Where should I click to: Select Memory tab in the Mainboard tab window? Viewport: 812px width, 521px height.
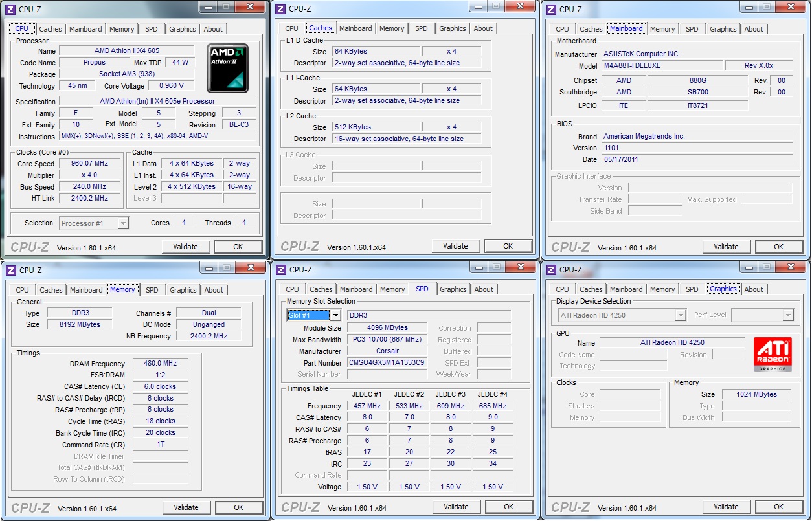(x=662, y=29)
